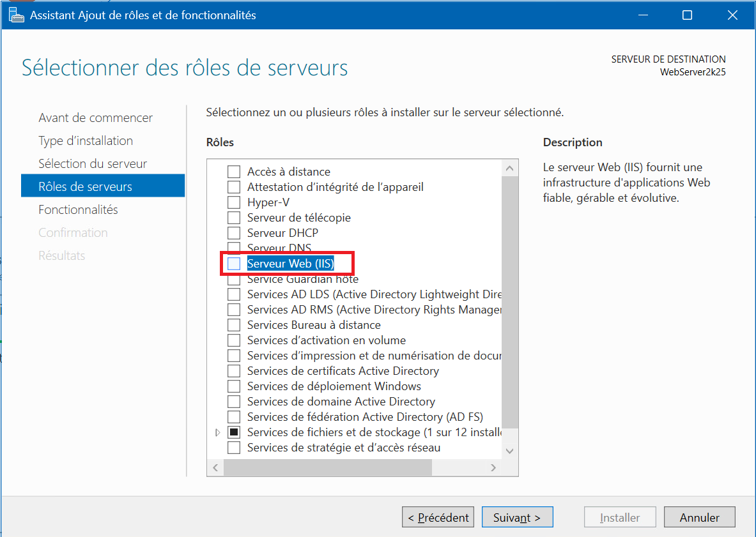This screenshot has width=756, height=537.
Task: Tick the Serveur DHCP checkbox
Action: [235, 233]
